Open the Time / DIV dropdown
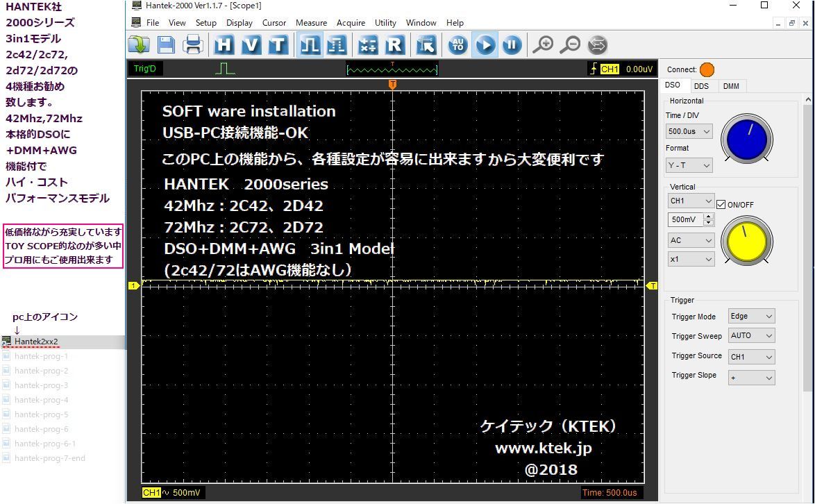The image size is (815, 504). point(689,131)
